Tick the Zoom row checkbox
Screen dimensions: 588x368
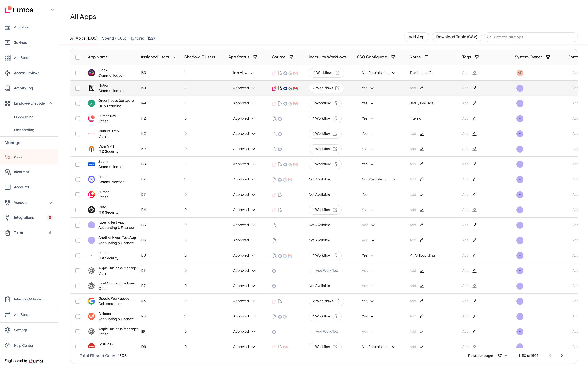(x=78, y=164)
